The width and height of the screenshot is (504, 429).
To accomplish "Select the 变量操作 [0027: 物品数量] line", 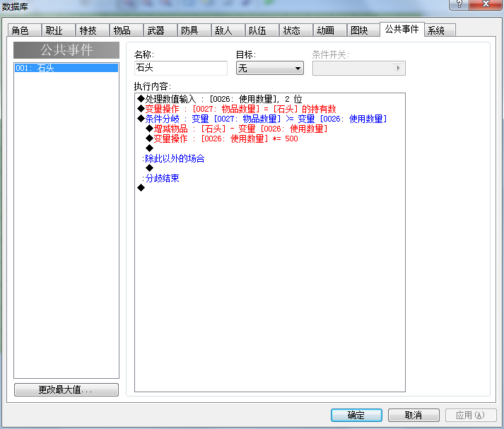I will 237,109.
